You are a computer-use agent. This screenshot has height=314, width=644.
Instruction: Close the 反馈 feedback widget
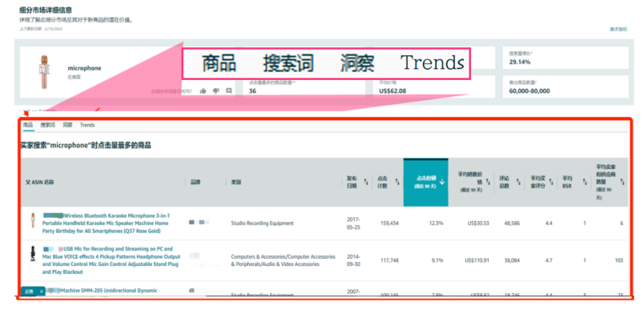coord(41,291)
